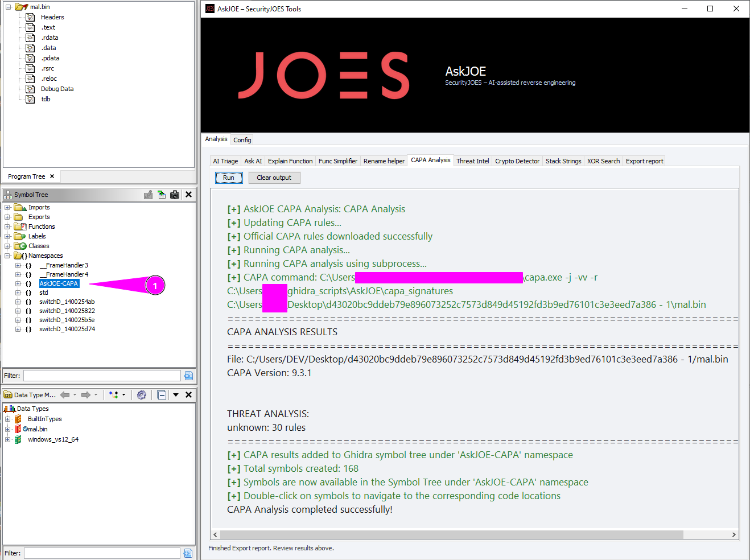Open the Explain Function tab

point(290,161)
